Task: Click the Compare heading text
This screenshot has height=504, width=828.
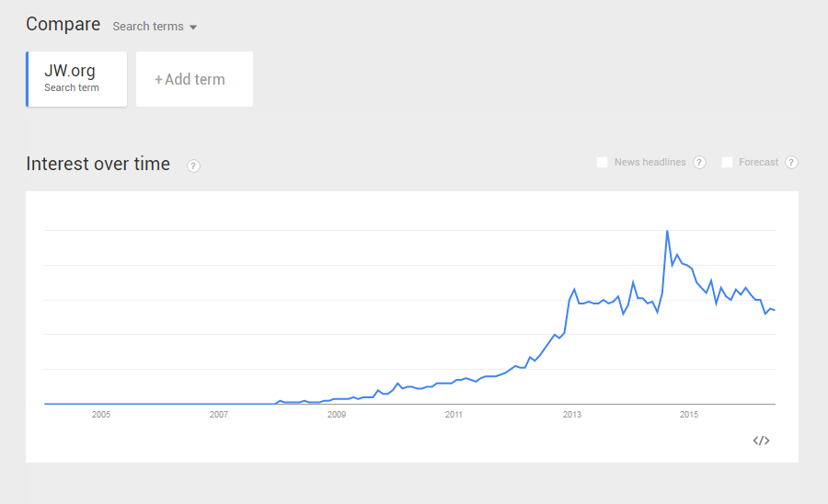Action: click(63, 24)
